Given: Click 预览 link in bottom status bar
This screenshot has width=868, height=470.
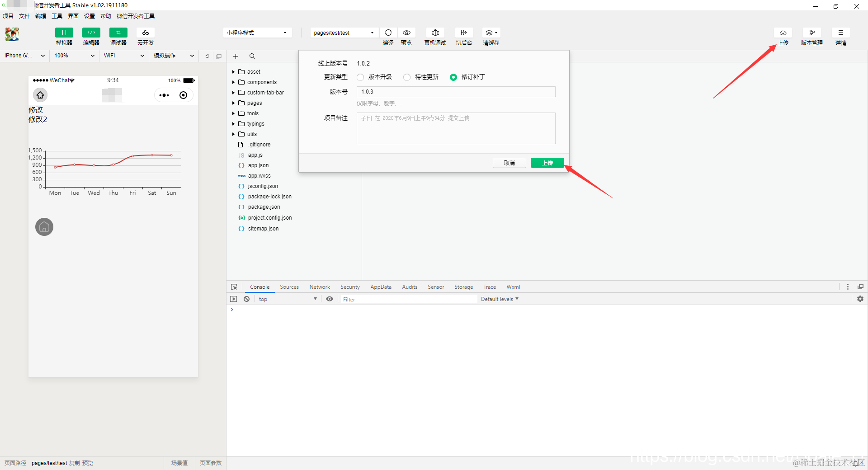Looking at the screenshot, I should click(88, 463).
